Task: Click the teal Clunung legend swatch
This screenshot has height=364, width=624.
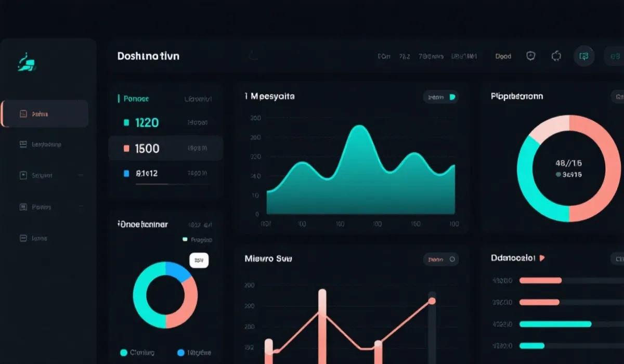Action: tap(124, 353)
